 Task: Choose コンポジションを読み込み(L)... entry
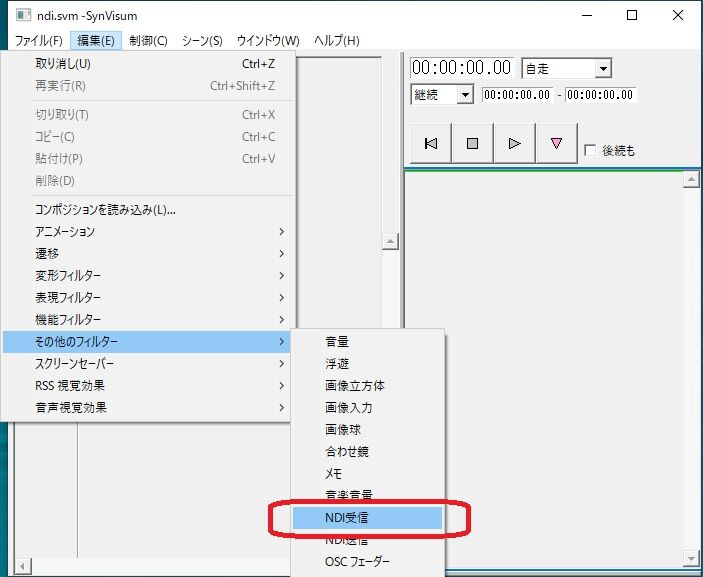148,209
